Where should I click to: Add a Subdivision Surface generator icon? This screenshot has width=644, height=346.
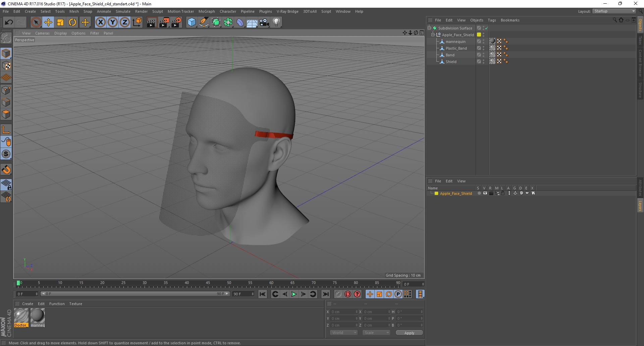tap(216, 22)
